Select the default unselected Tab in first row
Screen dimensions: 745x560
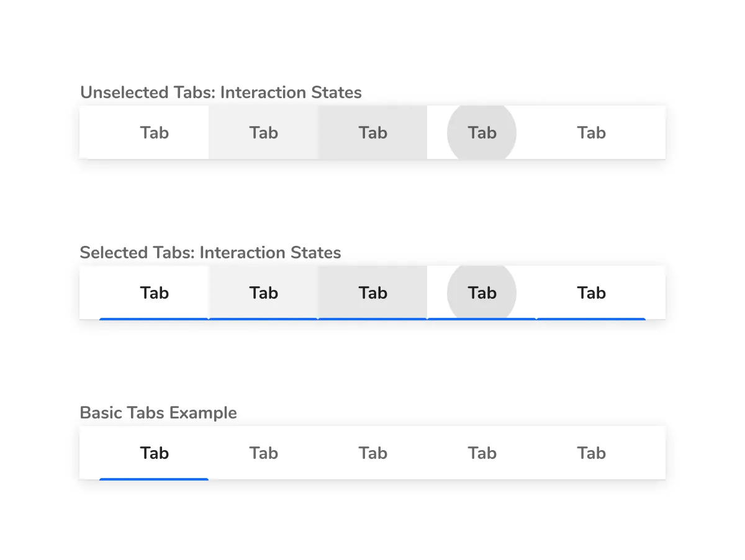pos(154,132)
